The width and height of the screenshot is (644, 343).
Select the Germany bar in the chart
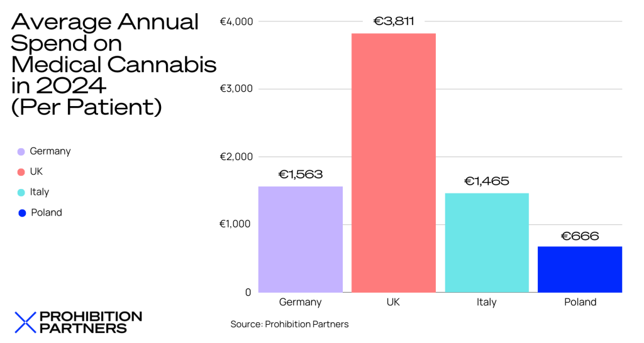point(301,239)
